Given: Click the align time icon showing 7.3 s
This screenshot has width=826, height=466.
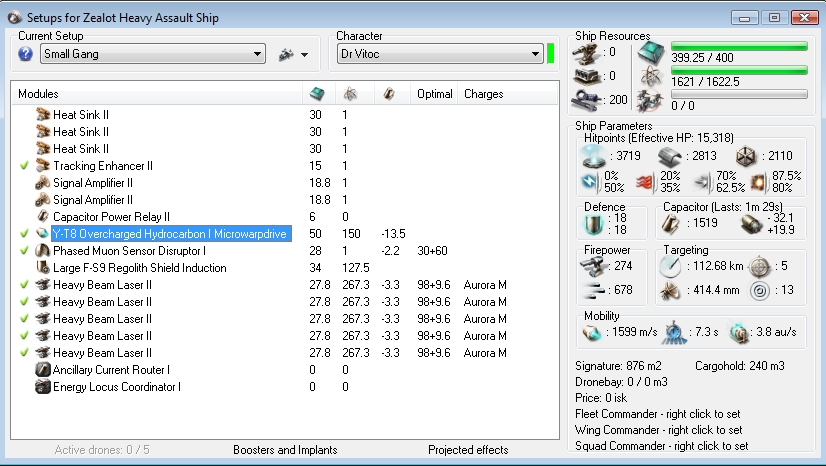Looking at the screenshot, I should click(x=676, y=332).
